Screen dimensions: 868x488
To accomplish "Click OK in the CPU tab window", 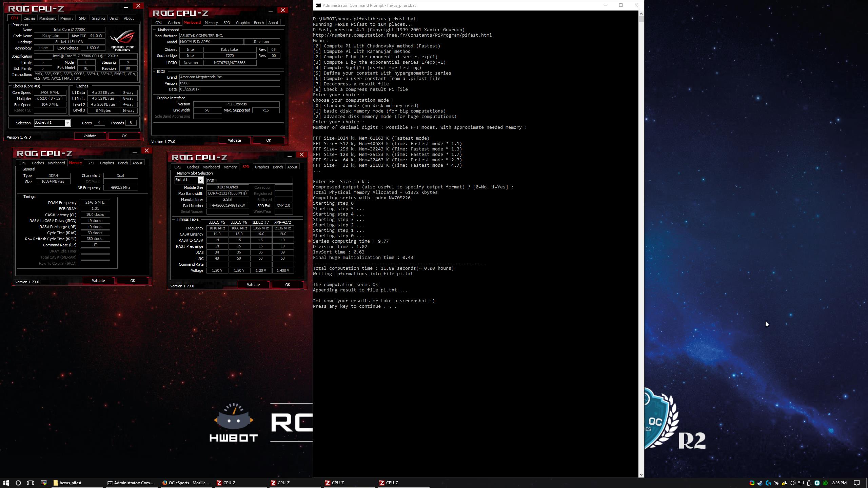I will (124, 136).
